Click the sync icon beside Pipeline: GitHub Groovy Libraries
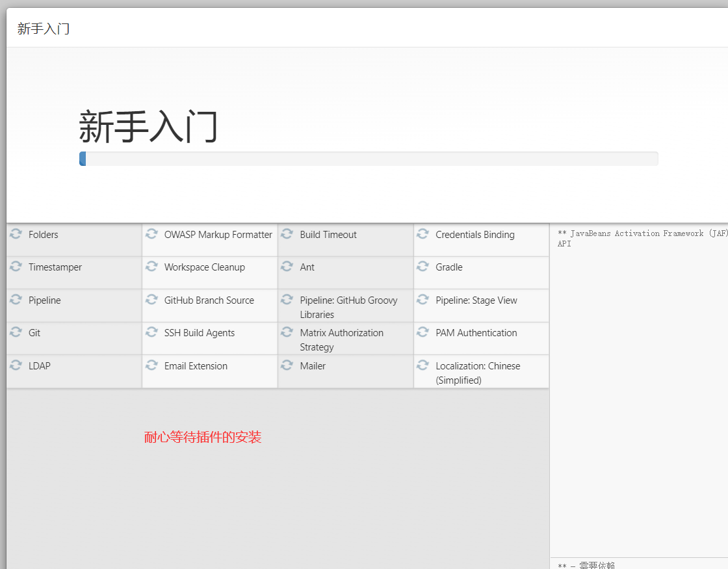Image resolution: width=728 pixels, height=569 pixels. (x=287, y=299)
